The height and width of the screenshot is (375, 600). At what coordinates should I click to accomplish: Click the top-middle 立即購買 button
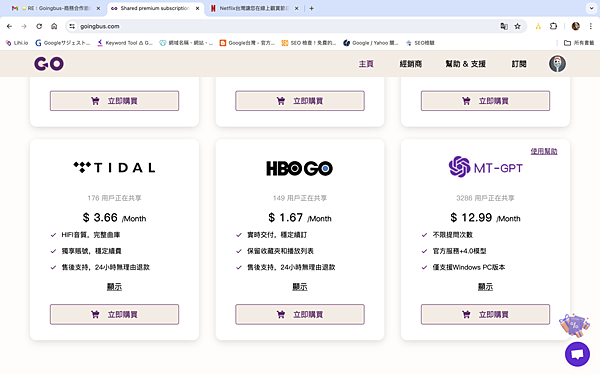(x=300, y=101)
